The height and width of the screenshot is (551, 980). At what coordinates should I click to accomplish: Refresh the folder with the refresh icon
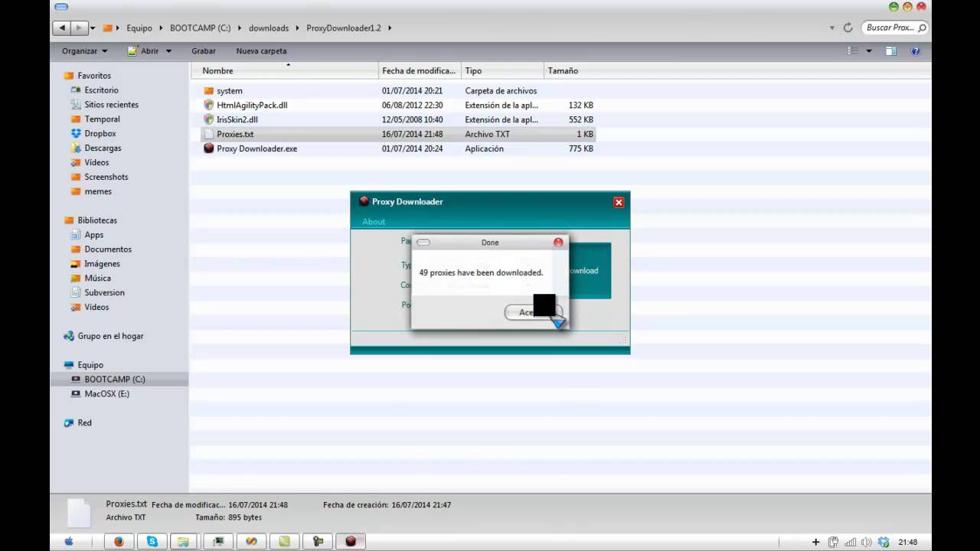[848, 28]
